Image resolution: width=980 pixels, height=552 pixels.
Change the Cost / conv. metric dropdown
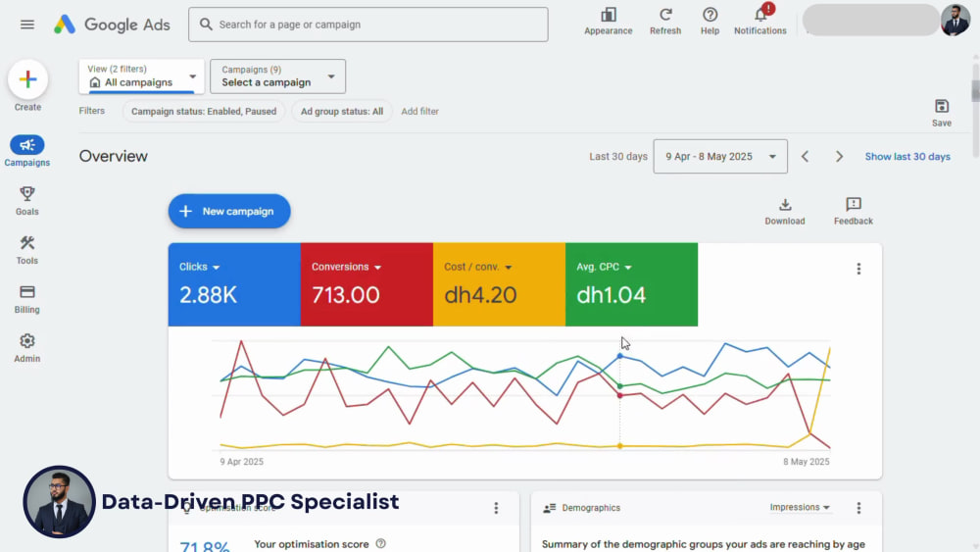point(478,267)
